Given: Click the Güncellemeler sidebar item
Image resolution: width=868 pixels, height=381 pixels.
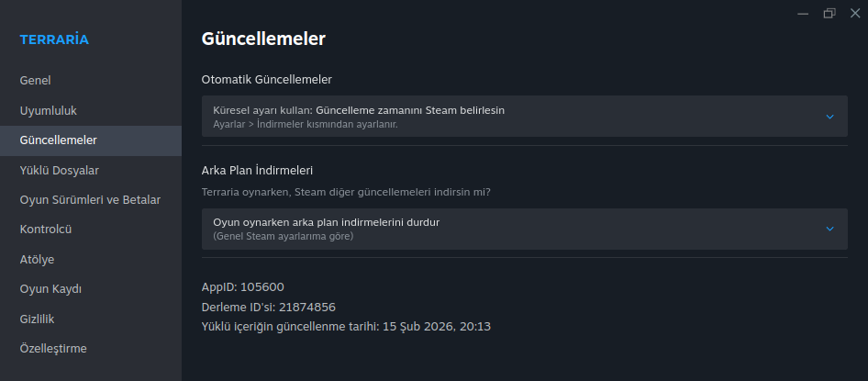Looking at the screenshot, I should (x=58, y=140).
